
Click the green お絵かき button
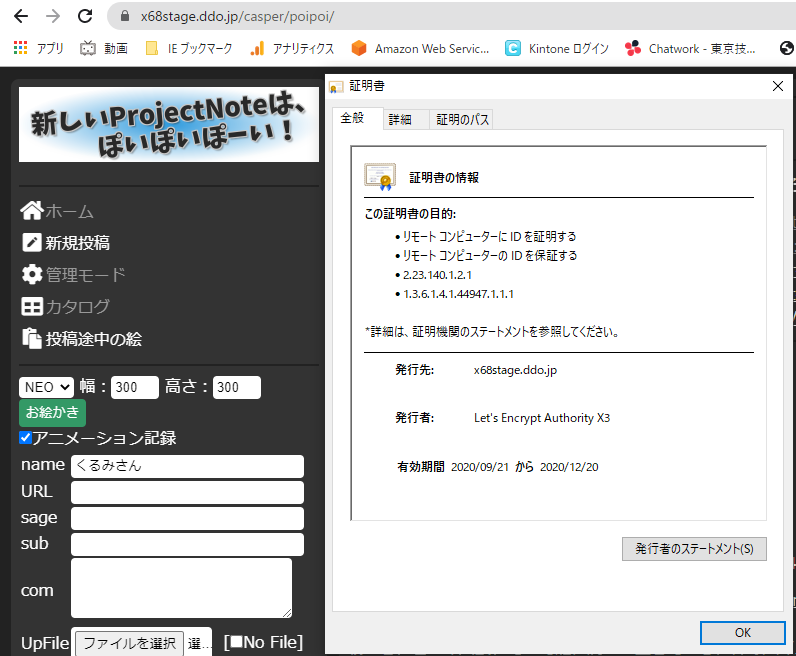pos(52,413)
